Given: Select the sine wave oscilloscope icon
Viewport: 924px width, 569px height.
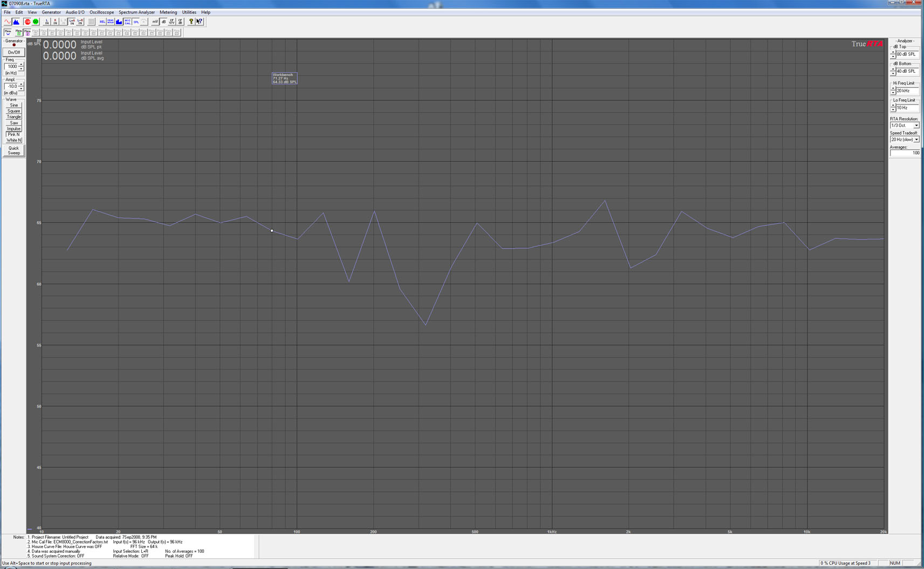Looking at the screenshot, I should click(8, 22).
